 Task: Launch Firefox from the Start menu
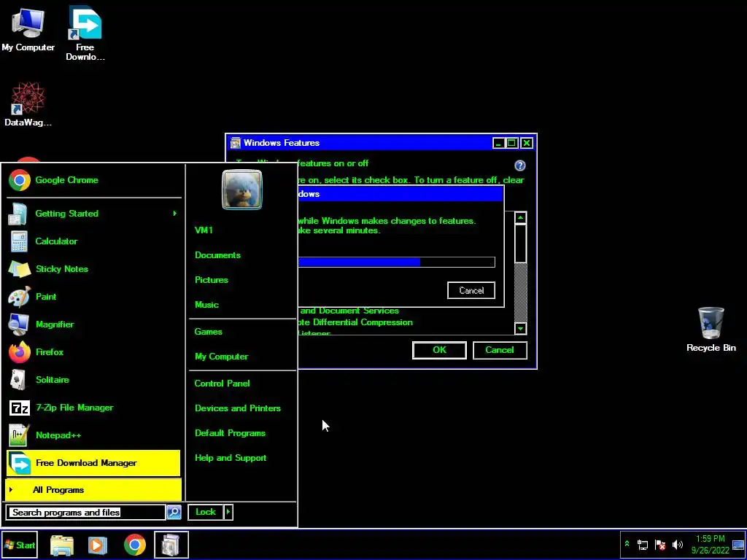click(x=94, y=352)
